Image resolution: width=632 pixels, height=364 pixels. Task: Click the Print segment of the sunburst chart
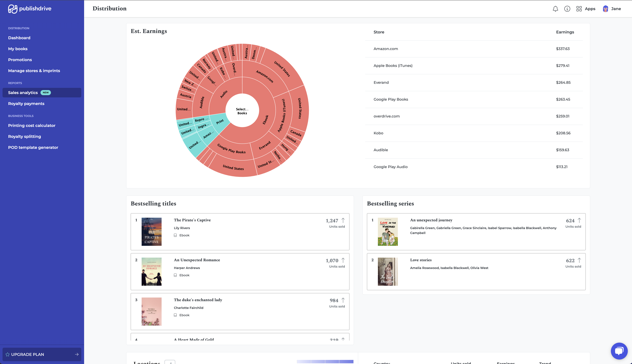coord(220,122)
